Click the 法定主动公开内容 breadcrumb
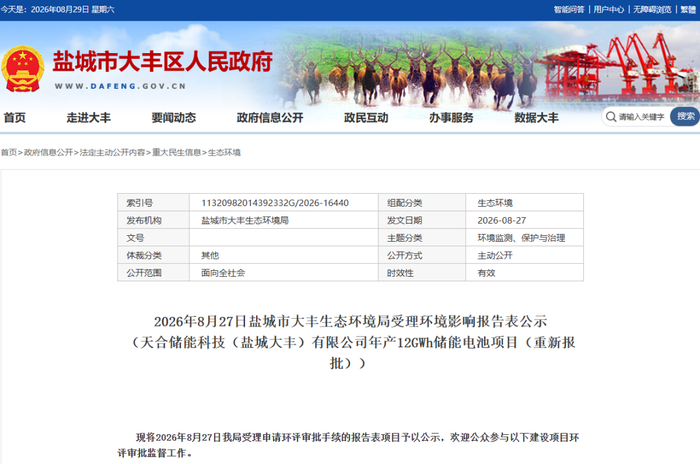This screenshot has height=464, width=700. 112,152
